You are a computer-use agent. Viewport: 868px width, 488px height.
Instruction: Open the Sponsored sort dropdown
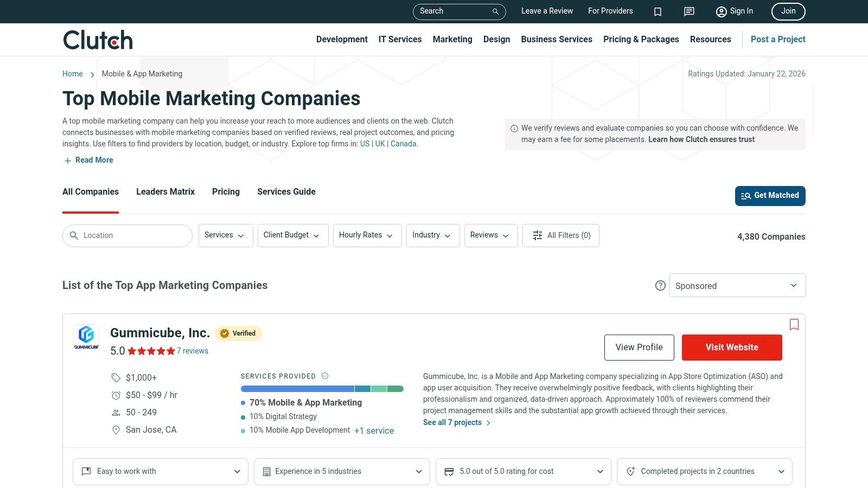pos(737,286)
